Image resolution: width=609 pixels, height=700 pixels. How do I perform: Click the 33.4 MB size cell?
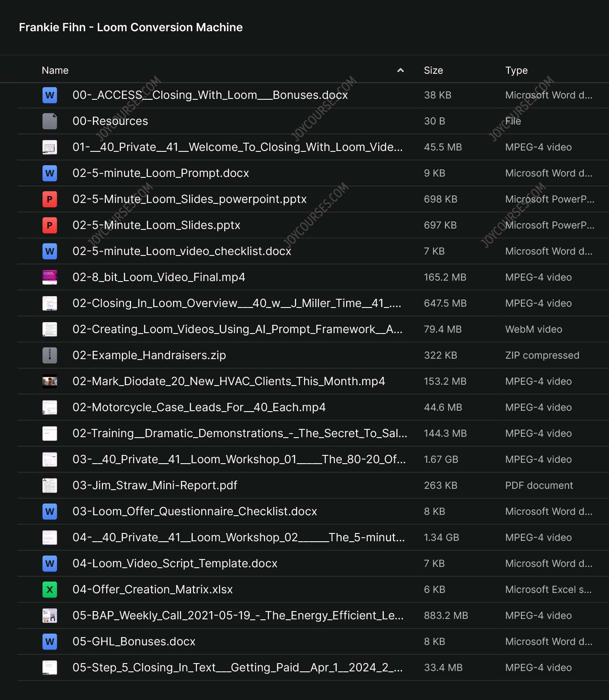coord(443,667)
